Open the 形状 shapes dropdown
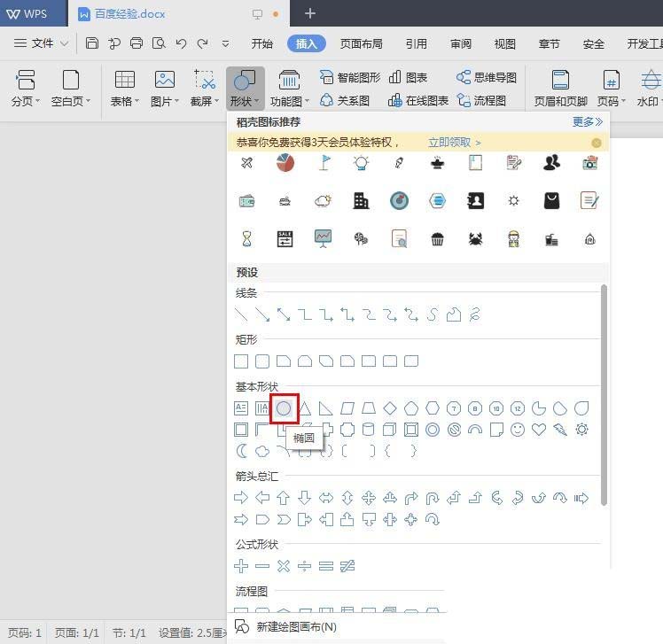Image resolution: width=663 pixels, height=644 pixels. click(x=245, y=89)
